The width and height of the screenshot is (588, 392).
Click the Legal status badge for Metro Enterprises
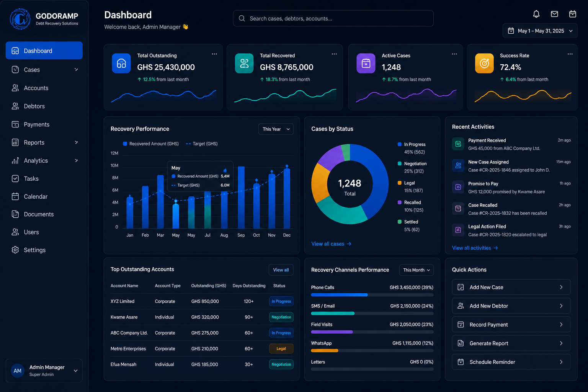[281, 349]
